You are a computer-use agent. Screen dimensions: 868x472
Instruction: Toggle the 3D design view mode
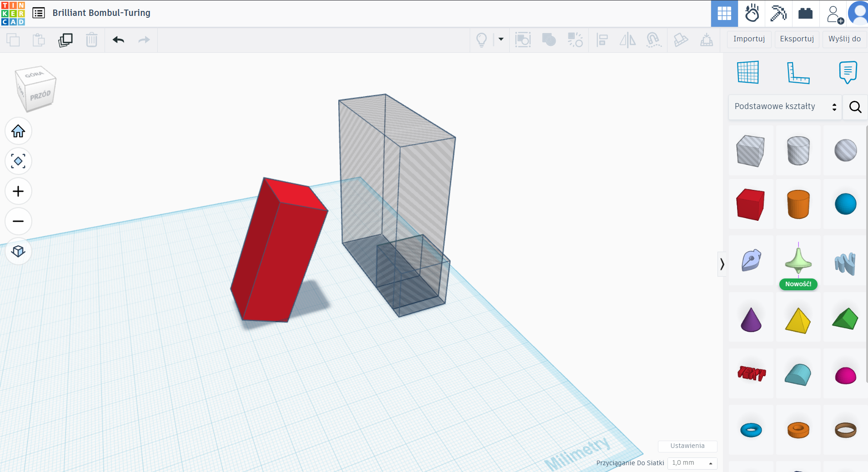(x=724, y=14)
